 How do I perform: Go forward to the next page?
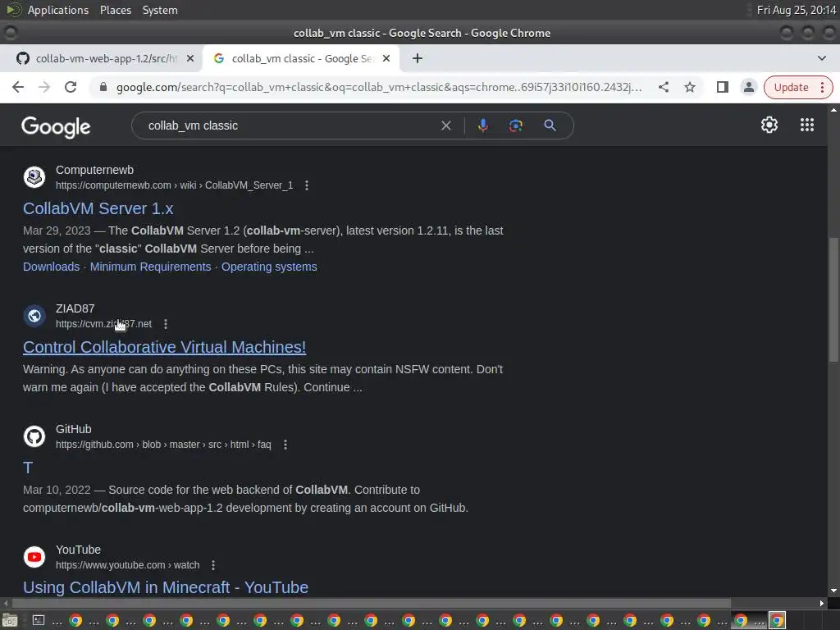[44, 87]
